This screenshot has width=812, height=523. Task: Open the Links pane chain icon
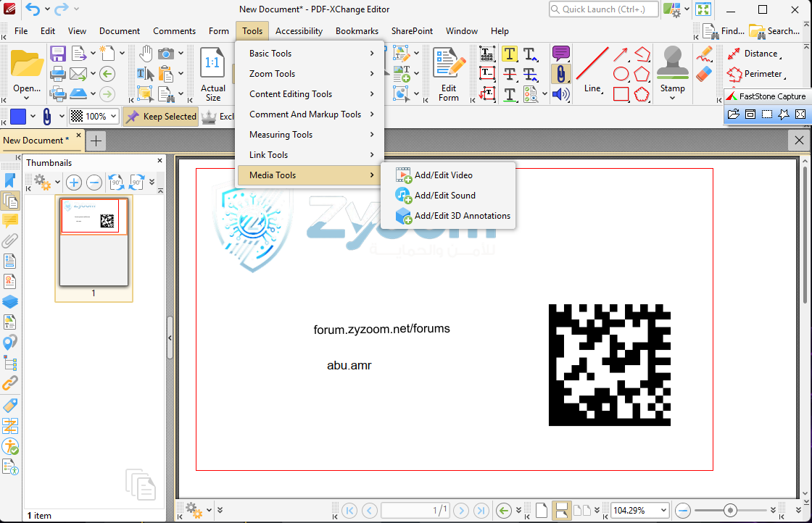coord(10,383)
